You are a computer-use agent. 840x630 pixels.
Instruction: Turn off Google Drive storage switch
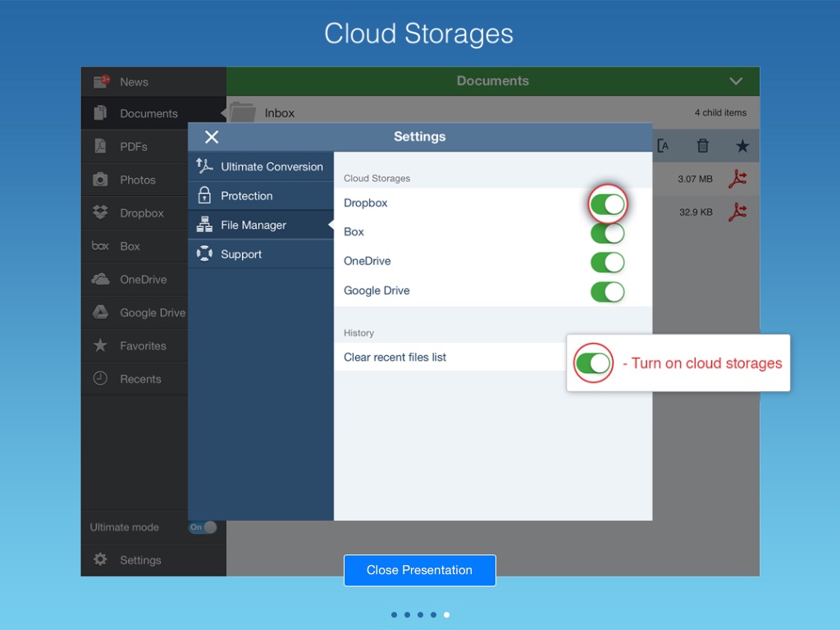[x=608, y=291]
